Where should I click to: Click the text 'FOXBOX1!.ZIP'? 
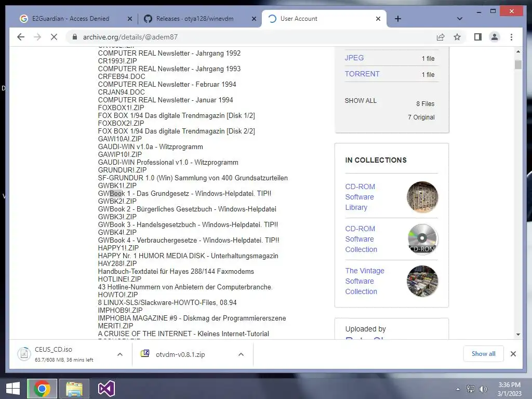(x=121, y=108)
